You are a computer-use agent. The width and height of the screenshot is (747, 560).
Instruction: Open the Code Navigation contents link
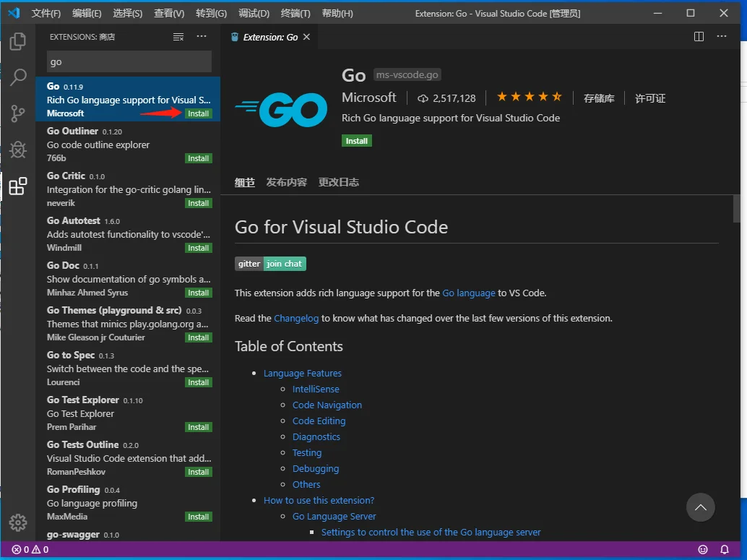[x=327, y=405]
